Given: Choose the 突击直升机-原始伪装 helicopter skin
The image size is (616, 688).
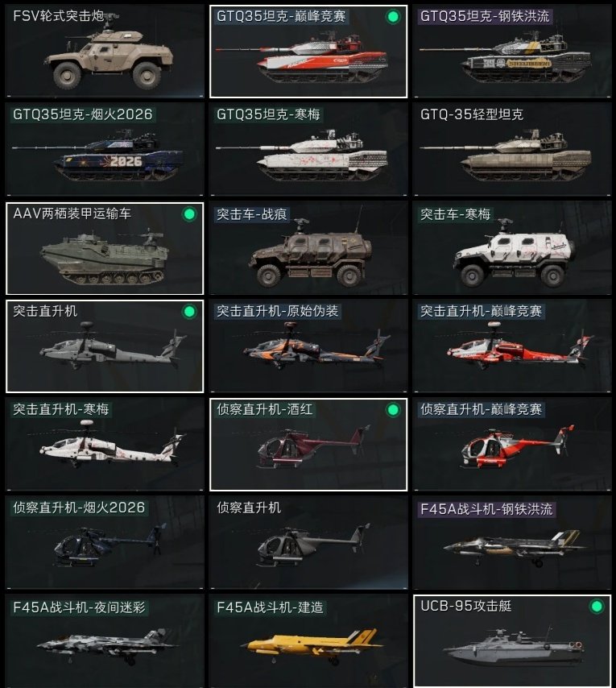Looking at the screenshot, I should (308, 346).
